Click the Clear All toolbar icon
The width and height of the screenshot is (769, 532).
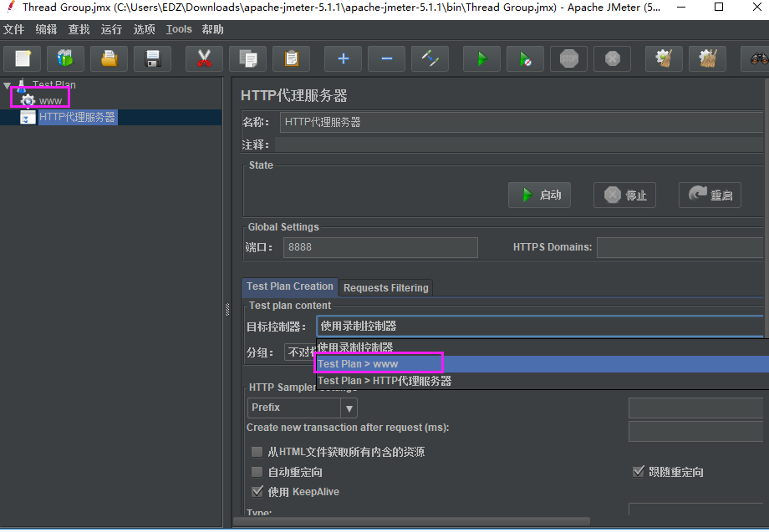(x=707, y=58)
